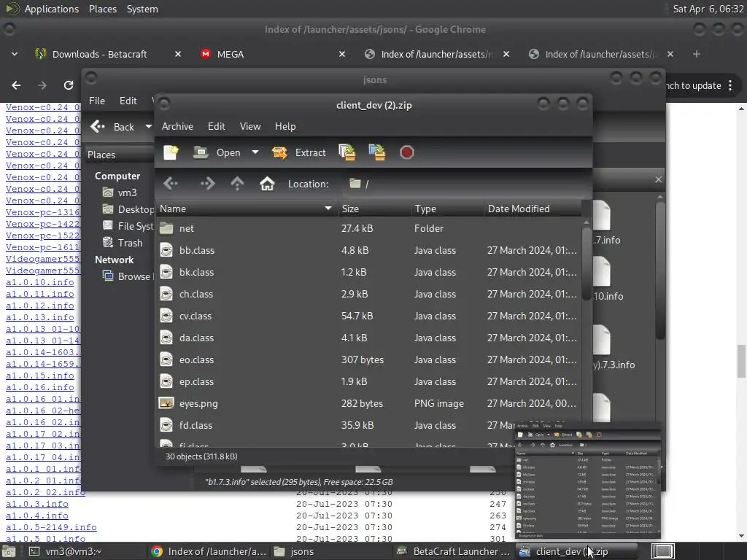
Task: Select ch.class file
Action: [369, 295]
